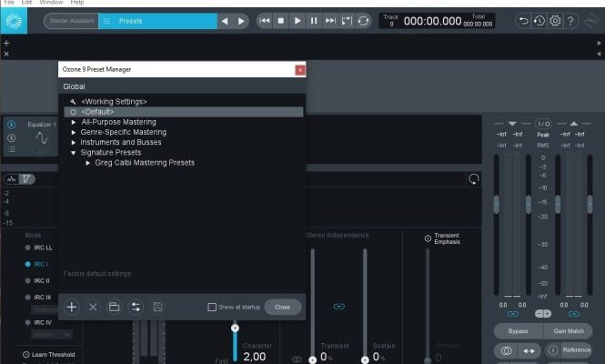
Task: Open the Edit menu
Action: point(26,3)
